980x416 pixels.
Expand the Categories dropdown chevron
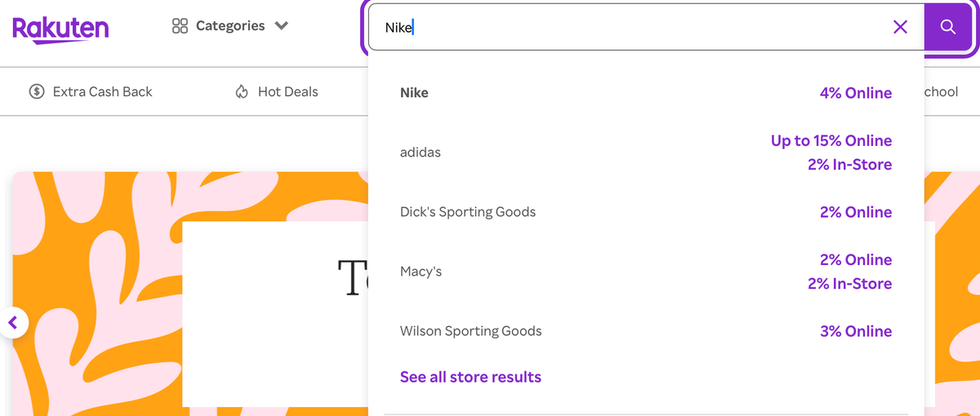(x=282, y=26)
